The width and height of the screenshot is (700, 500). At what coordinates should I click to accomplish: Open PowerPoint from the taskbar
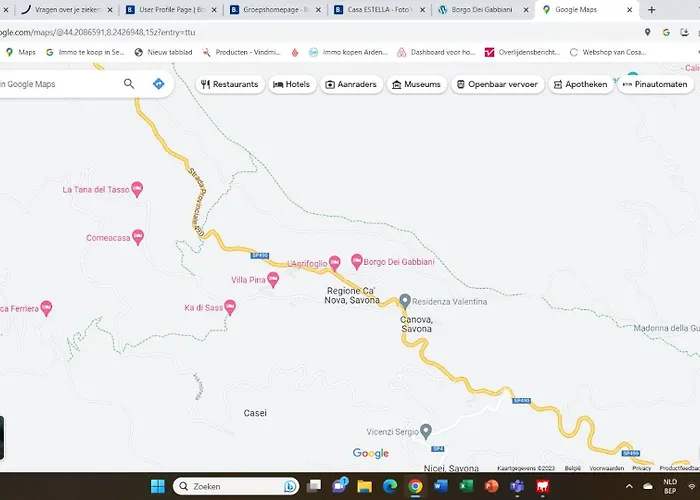[492, 486]
